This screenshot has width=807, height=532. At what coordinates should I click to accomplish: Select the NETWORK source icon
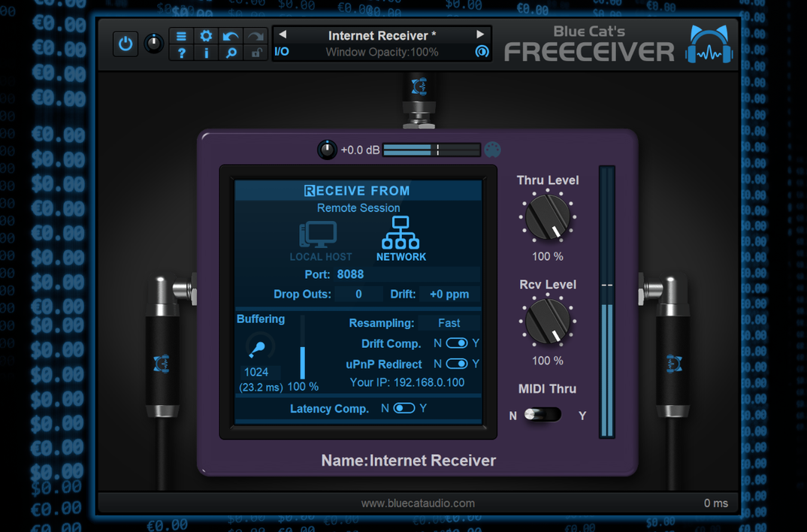tap(401, 239)
